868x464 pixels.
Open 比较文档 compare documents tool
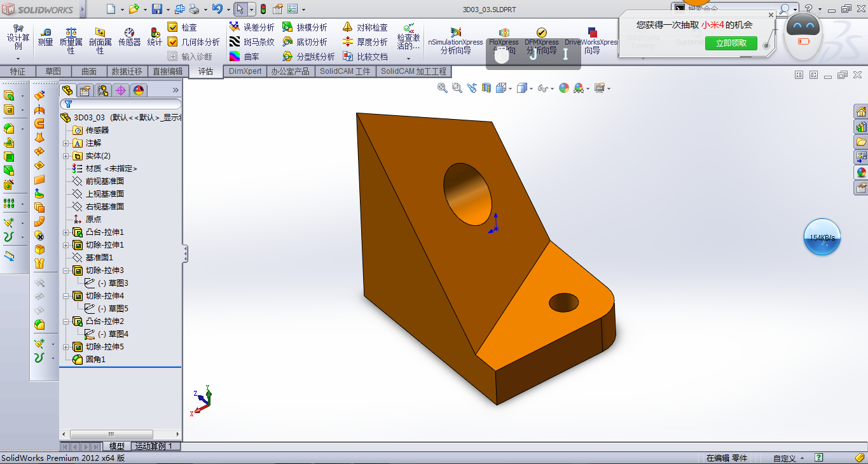[x=365, y=57]
